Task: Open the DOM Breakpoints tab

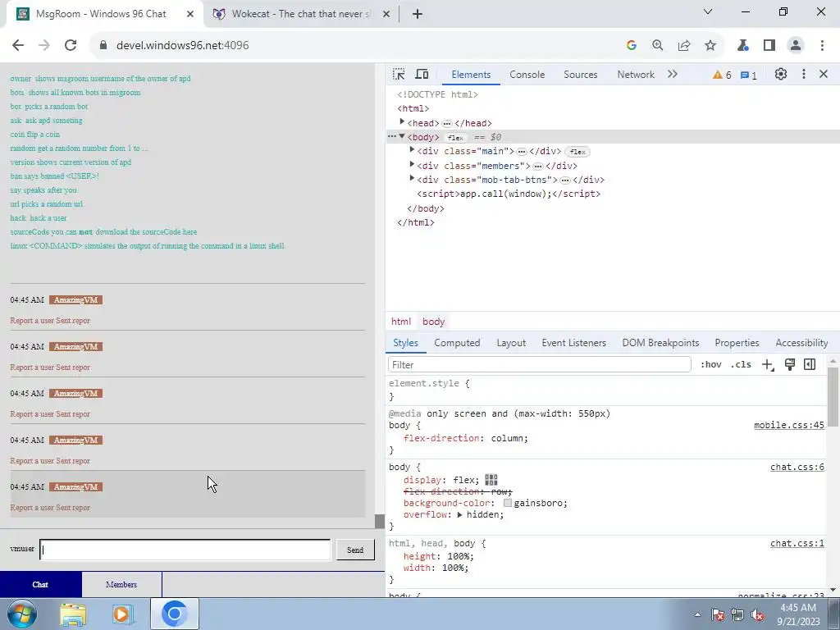Action: pyautogui.click(x=660, y=343)
